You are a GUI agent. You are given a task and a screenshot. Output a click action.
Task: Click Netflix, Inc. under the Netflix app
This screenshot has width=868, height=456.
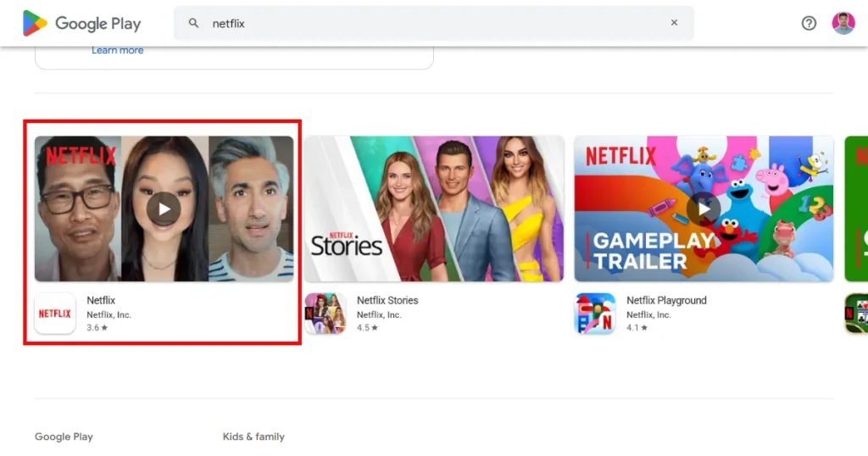(109, 315)
